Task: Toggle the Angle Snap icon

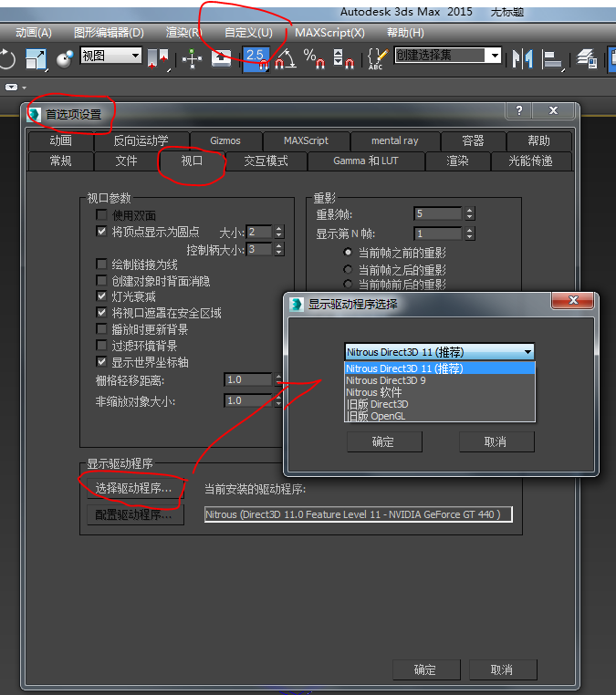Action: click(285, 58)
